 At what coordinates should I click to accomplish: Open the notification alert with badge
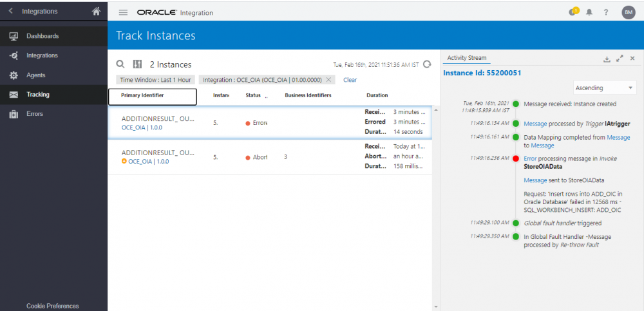pyautogui.click(x=573, y=12)
